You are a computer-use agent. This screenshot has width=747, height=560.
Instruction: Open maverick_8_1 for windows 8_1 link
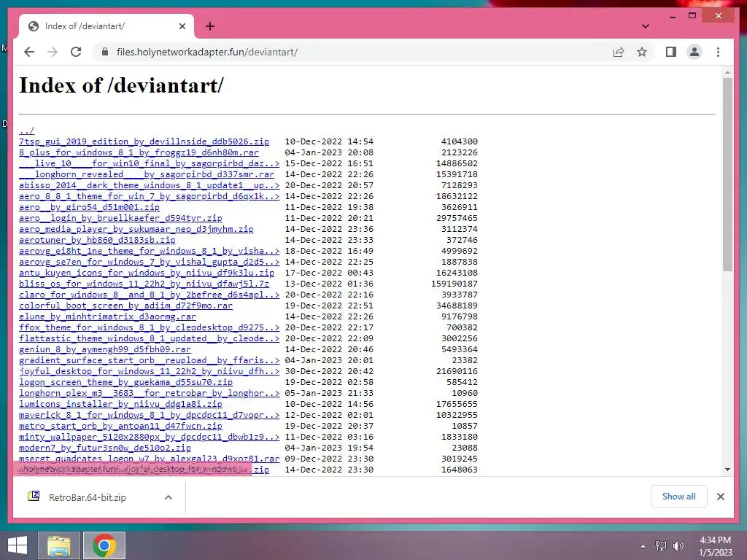(x=149, y=415)
